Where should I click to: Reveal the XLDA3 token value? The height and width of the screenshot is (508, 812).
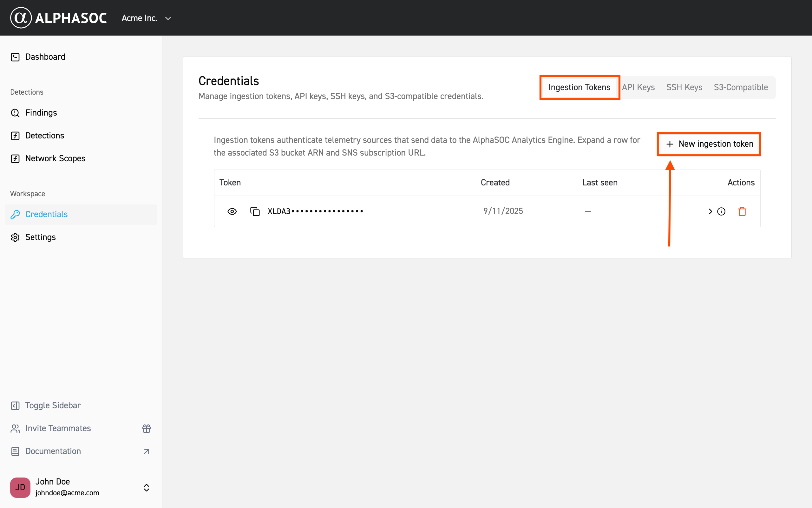[232, 211]
